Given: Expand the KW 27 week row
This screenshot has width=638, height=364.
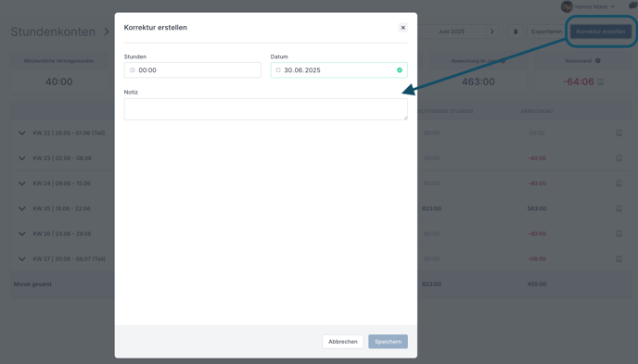Looking at the screenshot, I should click(22, 258).
